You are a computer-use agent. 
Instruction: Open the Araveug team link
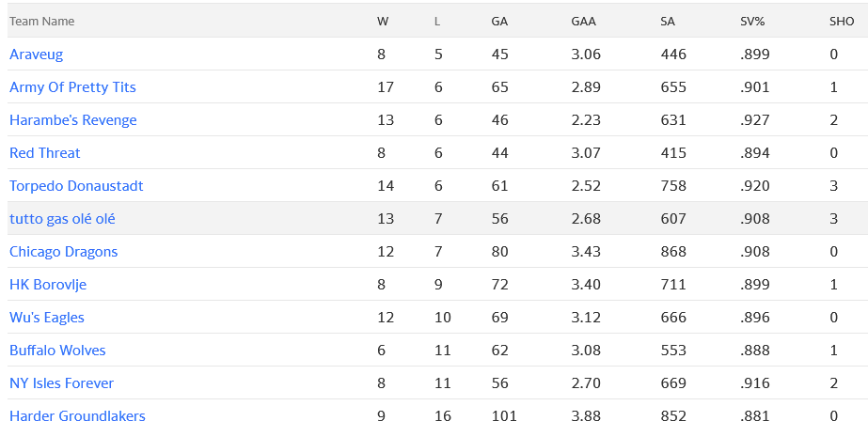[36, 55]
